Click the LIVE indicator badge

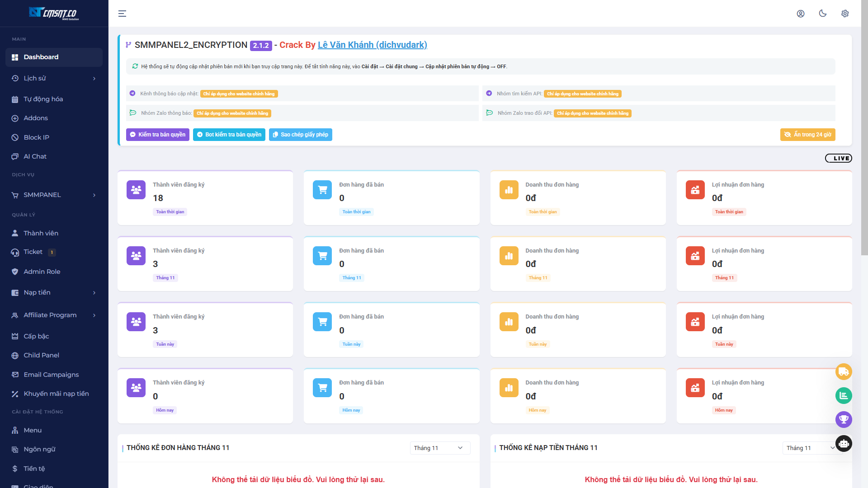tap(838, 158)
